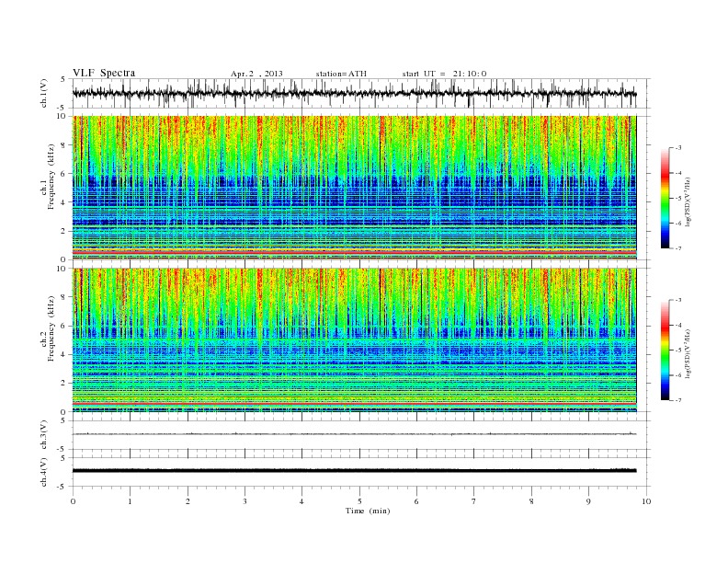
Task: Click the ch.1 Frequency (kHz) axis label
Action: (48, 177)
